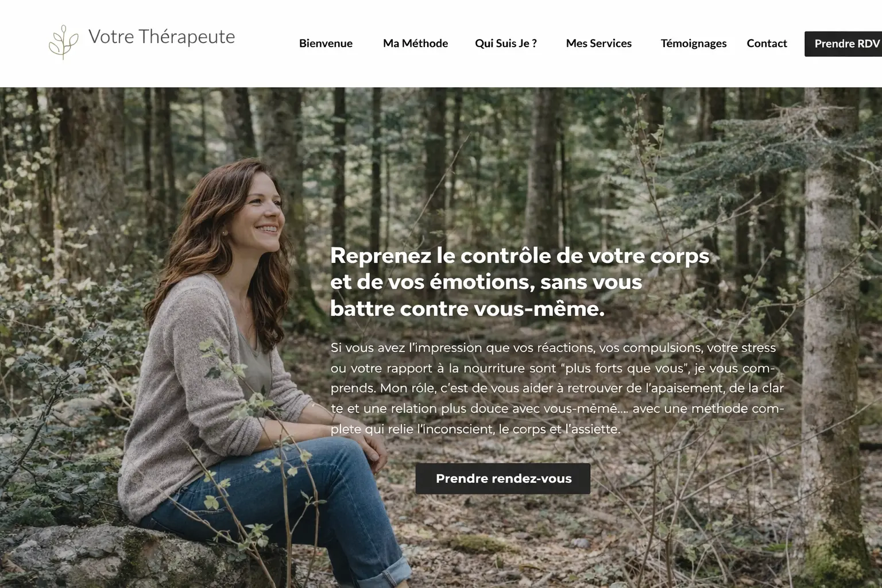Click the smiling woman's face in photo
Screen dimensions: 882x588
[x=262, y=215]
